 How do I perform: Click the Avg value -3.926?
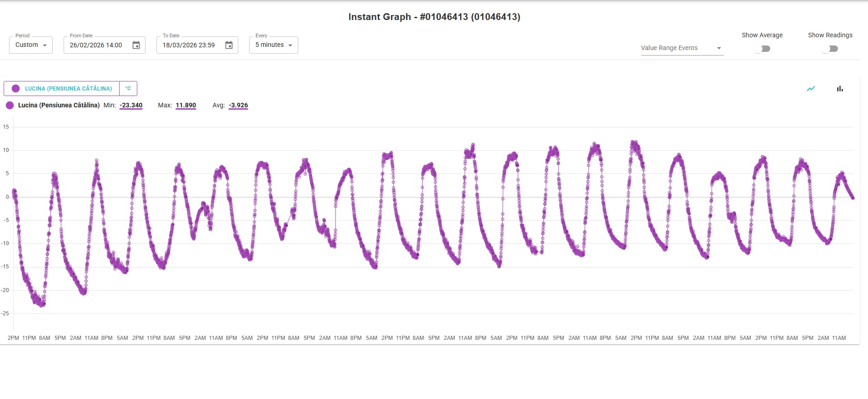[238, 105]
